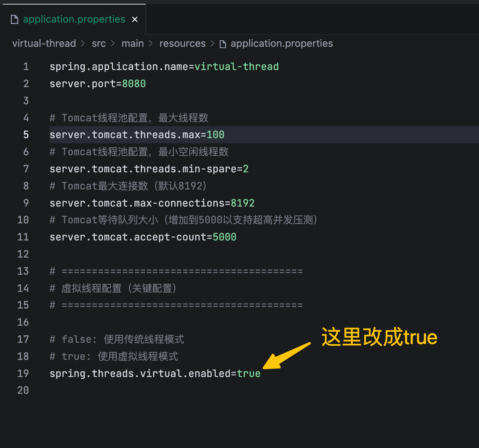This screenshot has width=479, height=448.
Task: Click line number 19 in the gutter
Action: [x=23, y=373]
